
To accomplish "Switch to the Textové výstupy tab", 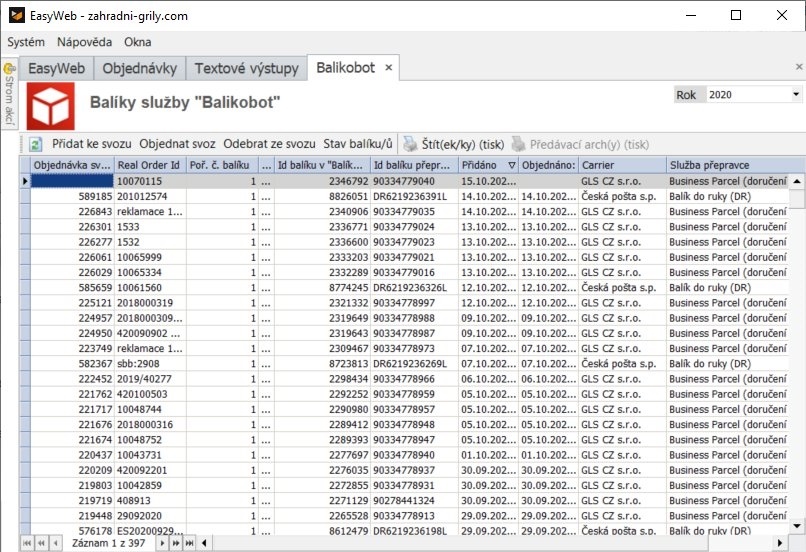I will (247, 68).
